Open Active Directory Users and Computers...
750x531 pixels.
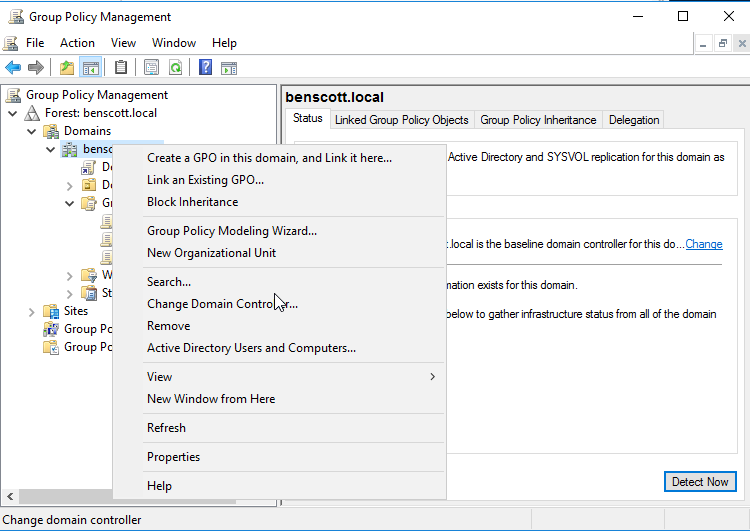279,348
